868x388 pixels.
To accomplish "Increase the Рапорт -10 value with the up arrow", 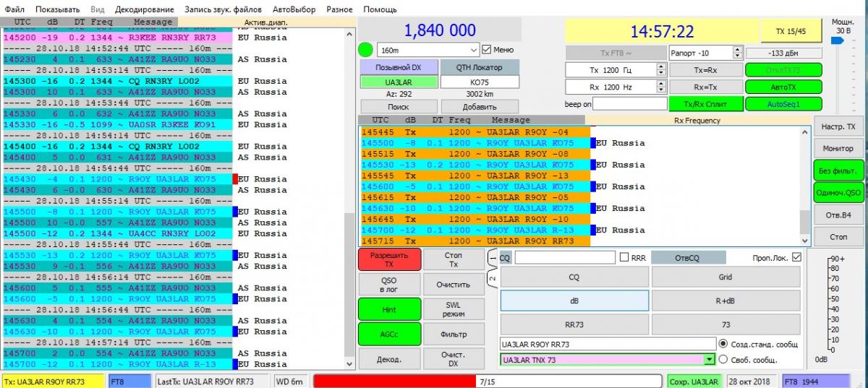I will [x=737, y=50].
